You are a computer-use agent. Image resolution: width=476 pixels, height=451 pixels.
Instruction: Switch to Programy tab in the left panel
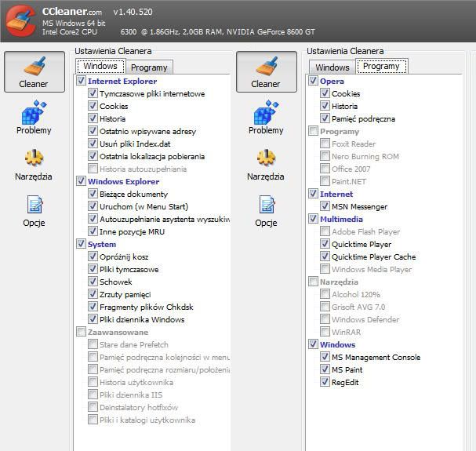pos(148,68)
